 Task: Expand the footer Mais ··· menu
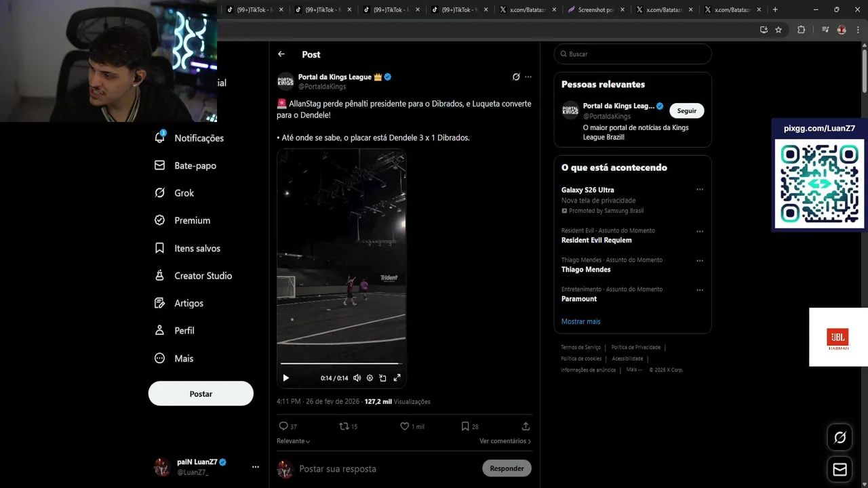(x=634, y=370)
